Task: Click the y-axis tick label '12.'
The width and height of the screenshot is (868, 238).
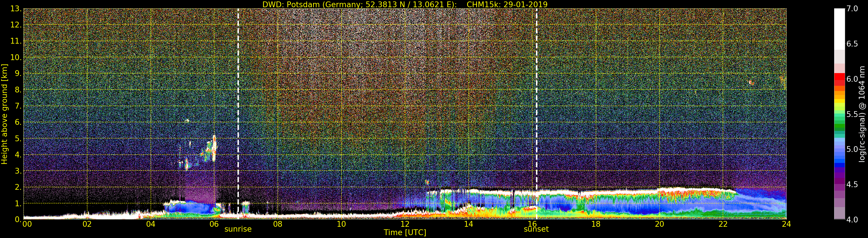Action: 16,25
